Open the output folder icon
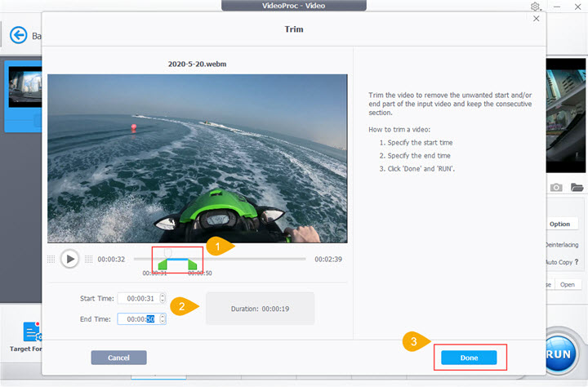Viewport: 588px width, 387px height. pos(577,187)
